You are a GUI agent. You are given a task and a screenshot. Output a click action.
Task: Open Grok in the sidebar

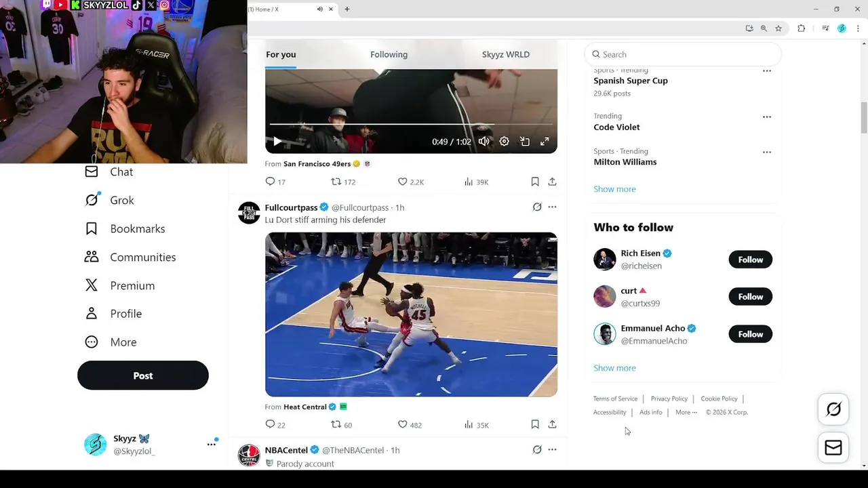coord(109,201)
